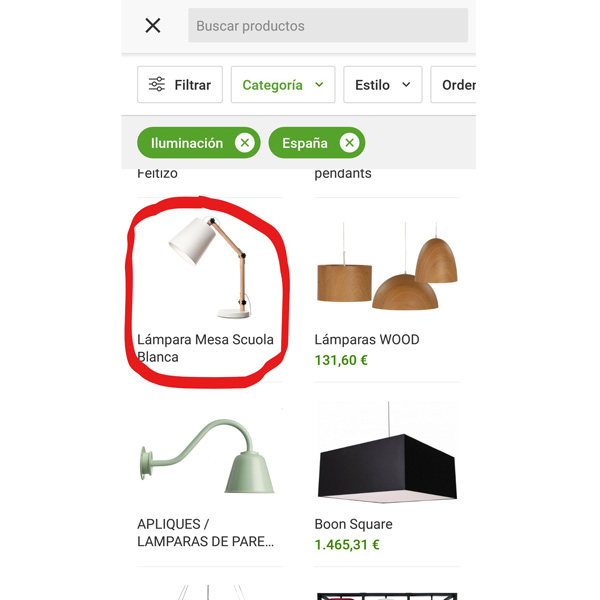This screenshot has height=600, width=600.
Task: Open the Estilo dropdown
Action: coord(383,85)
